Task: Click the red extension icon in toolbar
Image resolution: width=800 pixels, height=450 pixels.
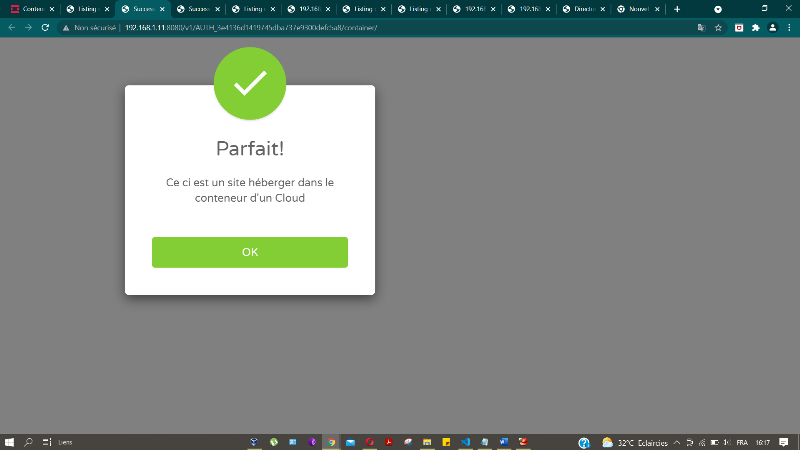Action: [739, 28]
